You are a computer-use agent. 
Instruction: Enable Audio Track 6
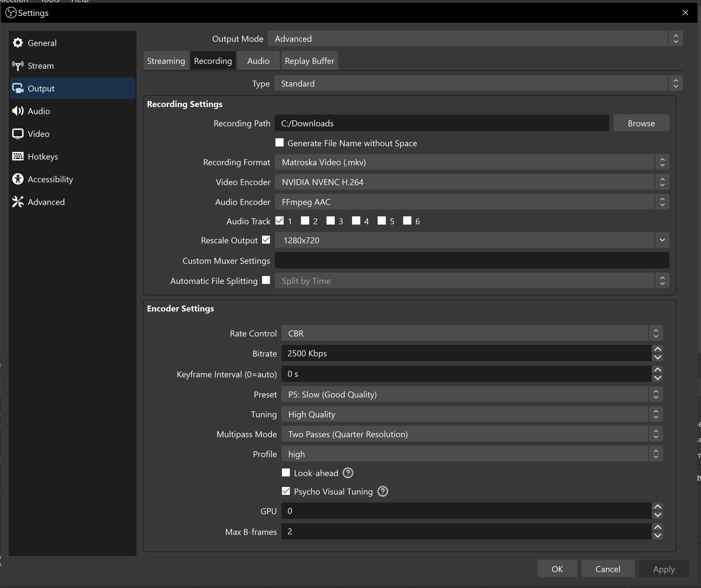[x=407, y=221]
